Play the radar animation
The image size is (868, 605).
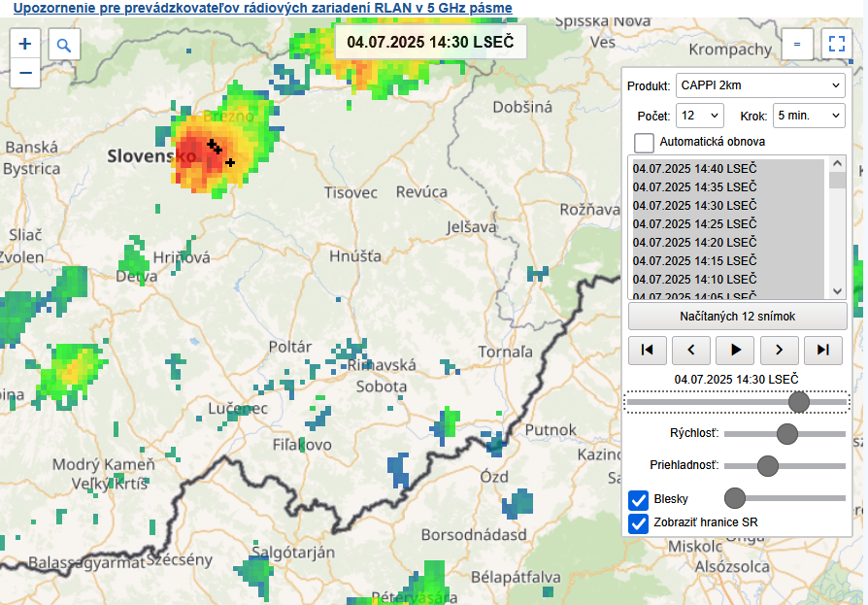tap(735, 350)
